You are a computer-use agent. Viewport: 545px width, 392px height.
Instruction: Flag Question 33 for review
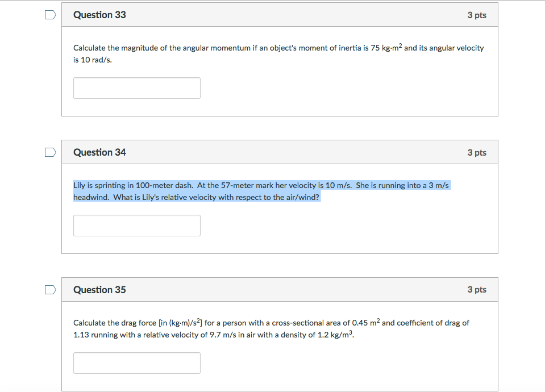coord(51,15)
